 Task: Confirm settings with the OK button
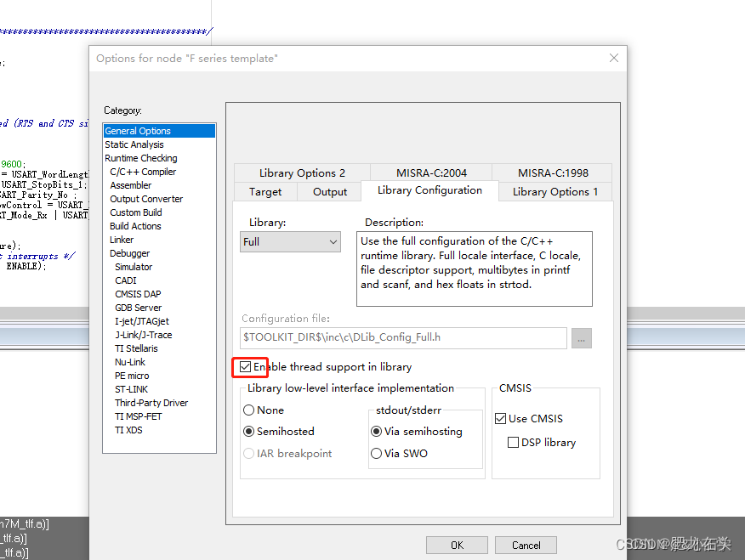(x=457, y=546)
